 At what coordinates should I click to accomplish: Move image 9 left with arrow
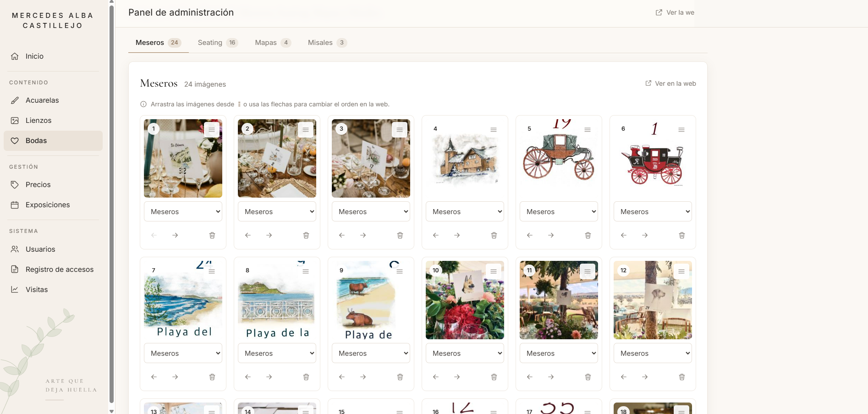(x=342, y=377)
